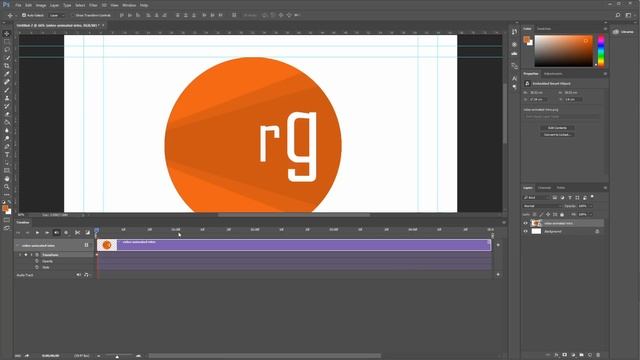640x360 pixels.
Task: Hide the video animated intro layer
Action: [525, 223]
